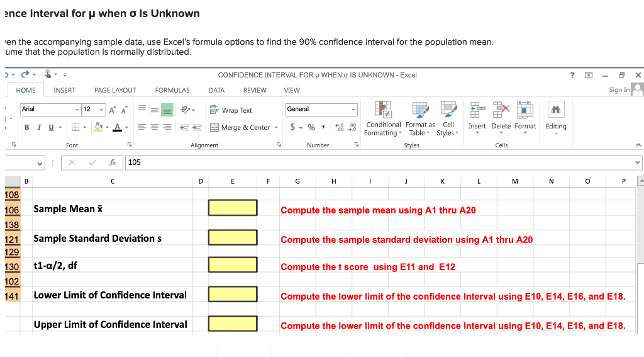Image resolution: width=644 pixels, height=357 pixels.
Task: Open the touch/mouse mode icon
Action: 48,74
